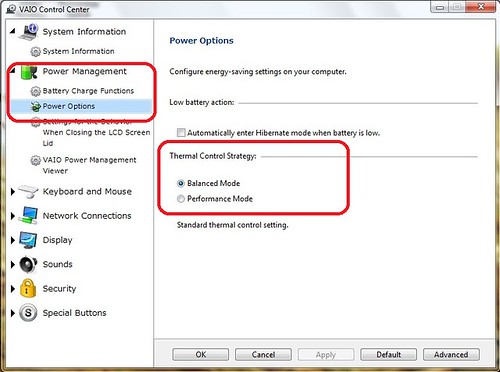Image resolution: width=500 pixels, height=372 pixels.
Task: Click the green battery Power Management icon
Action: (28, 72)
